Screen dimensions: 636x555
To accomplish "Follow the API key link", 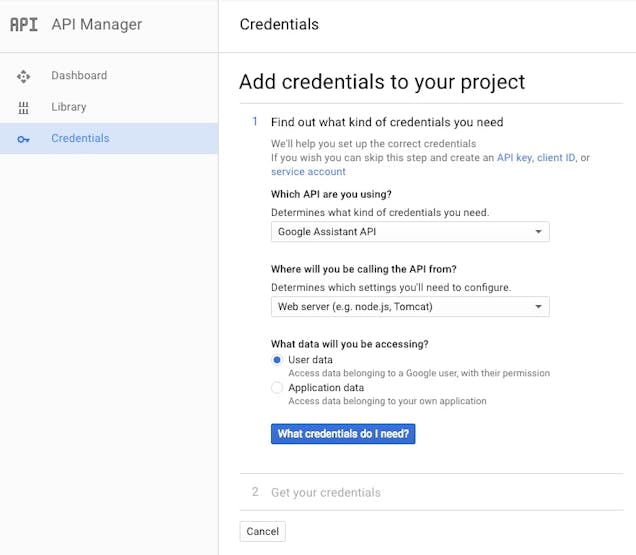I will click(x=514, y=158).
